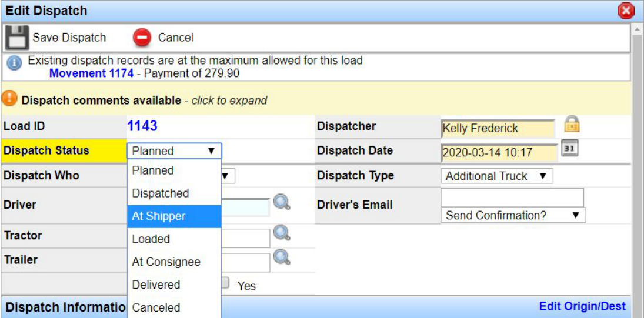Open Load ID 1143 link

(x=142, y=126)
